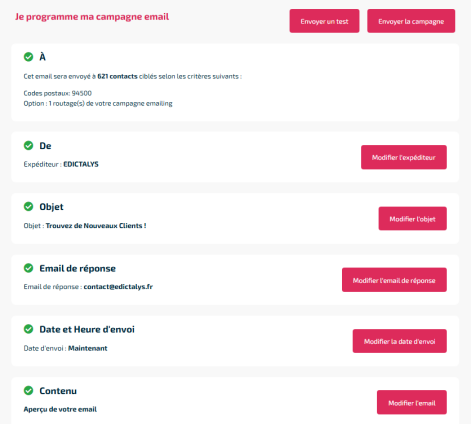471x424 pixels.
Task: Change reply address with Modifier l'email de réponse
Action: point(394,280)
